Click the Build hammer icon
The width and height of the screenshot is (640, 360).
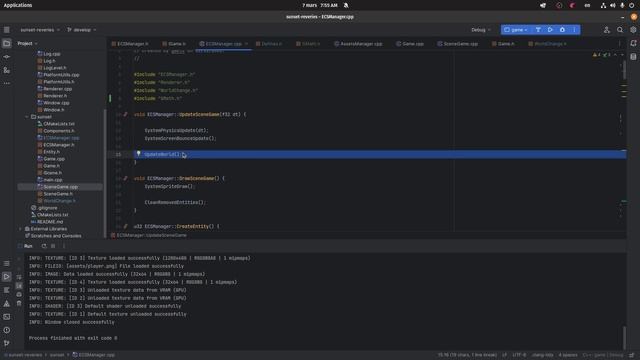[538, 30]
